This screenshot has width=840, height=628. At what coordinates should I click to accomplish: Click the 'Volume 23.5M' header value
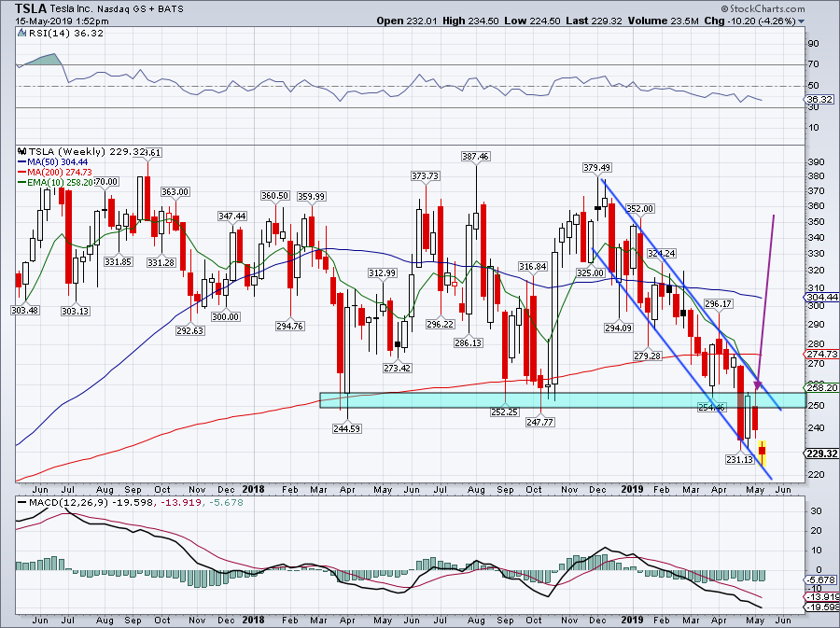pos(663,21)
